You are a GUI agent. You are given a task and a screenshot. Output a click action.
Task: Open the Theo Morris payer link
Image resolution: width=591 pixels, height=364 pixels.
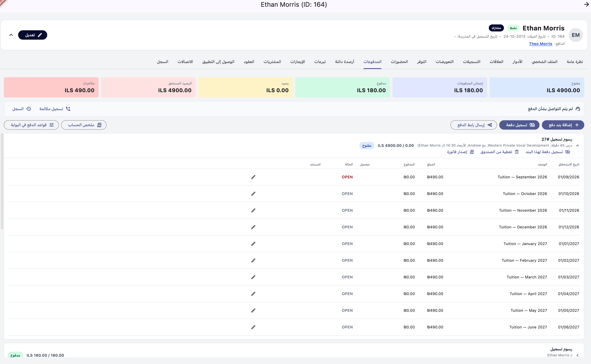(540, 44)
